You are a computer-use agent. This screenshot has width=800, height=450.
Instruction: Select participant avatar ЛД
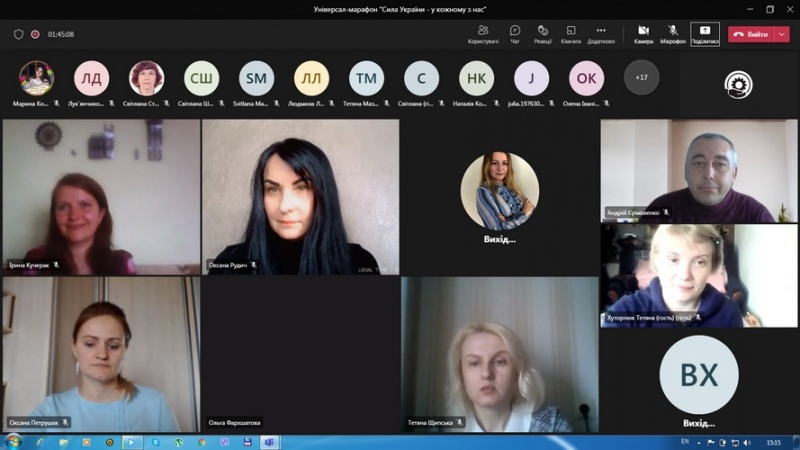coord(91,78)
